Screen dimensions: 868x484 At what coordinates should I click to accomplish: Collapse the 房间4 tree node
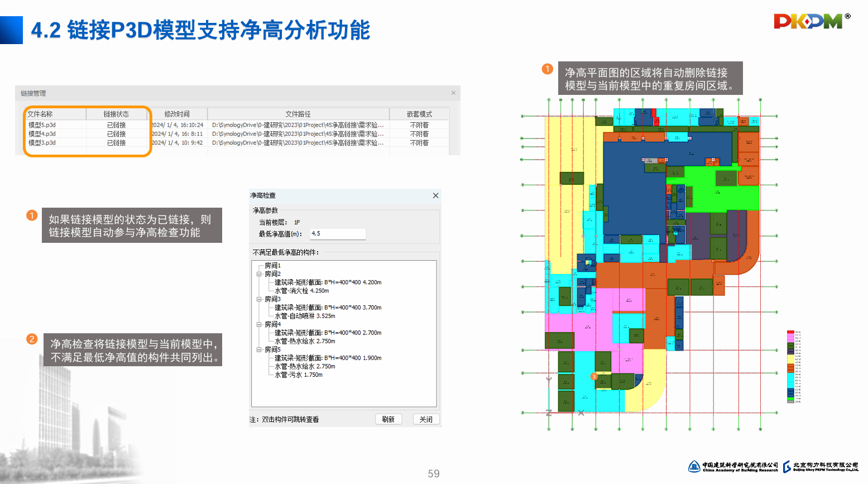coord(259,324)
